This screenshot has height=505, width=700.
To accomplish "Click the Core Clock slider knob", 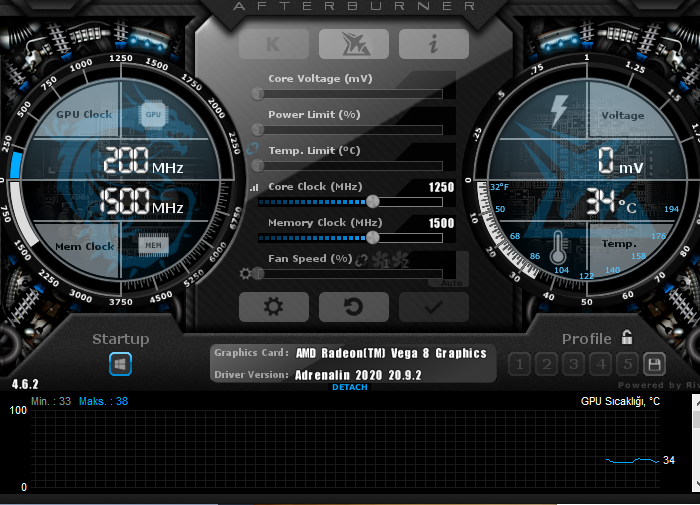I will point(373,202).
